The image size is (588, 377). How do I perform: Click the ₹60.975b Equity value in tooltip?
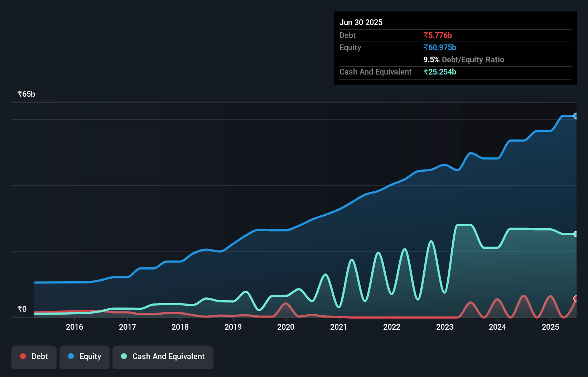click(x=440, y=47)
